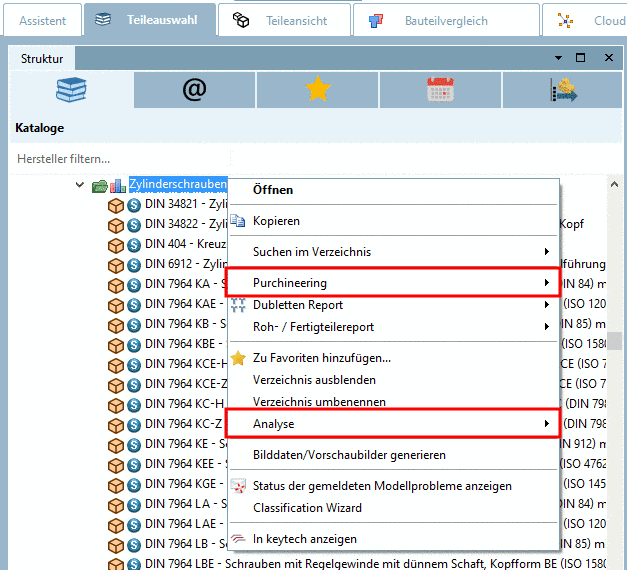Click the Hersteller filtern input field
The width and height of the screenshot is (627, 570).
click(122, 159)
